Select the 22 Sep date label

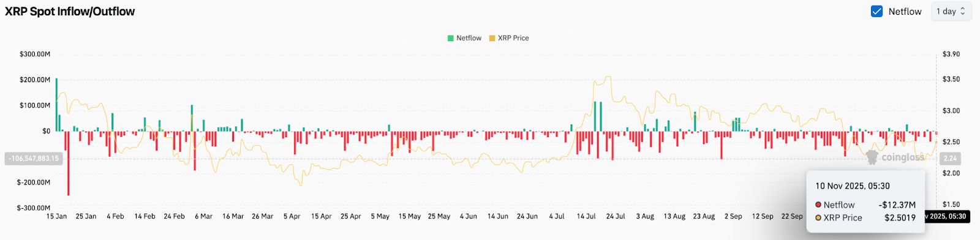pos(791,216)
